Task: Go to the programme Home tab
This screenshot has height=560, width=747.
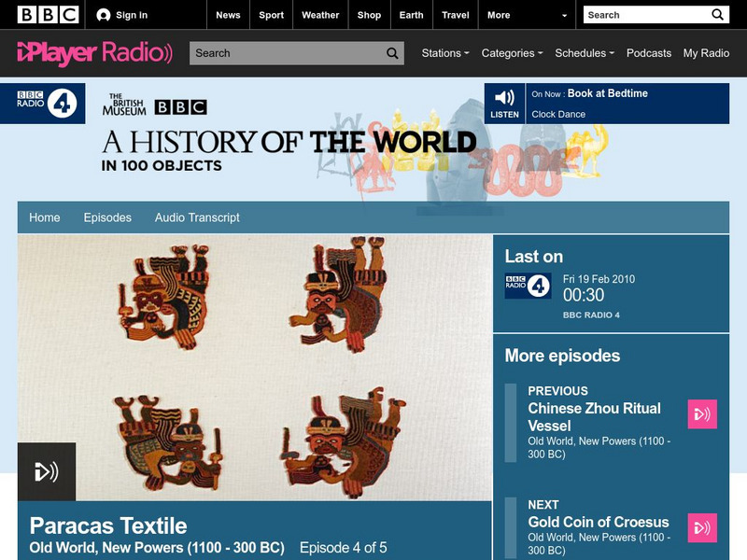Action: (44, 217)
